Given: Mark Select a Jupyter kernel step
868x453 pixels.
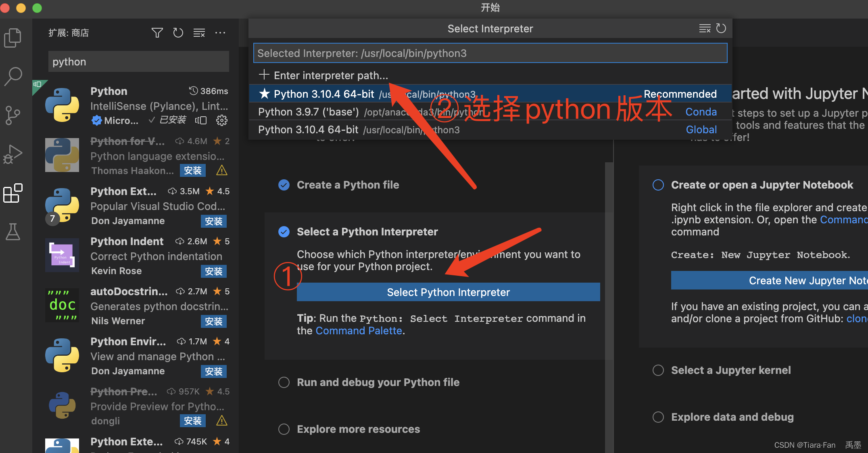Looking at the screenshot, I should (x=658, y=370).
